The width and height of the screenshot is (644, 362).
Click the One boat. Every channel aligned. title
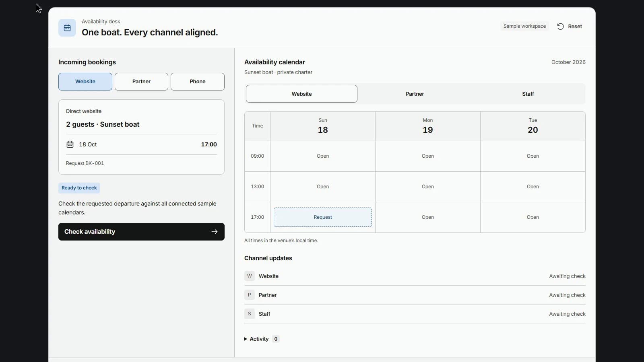[150, 33]
